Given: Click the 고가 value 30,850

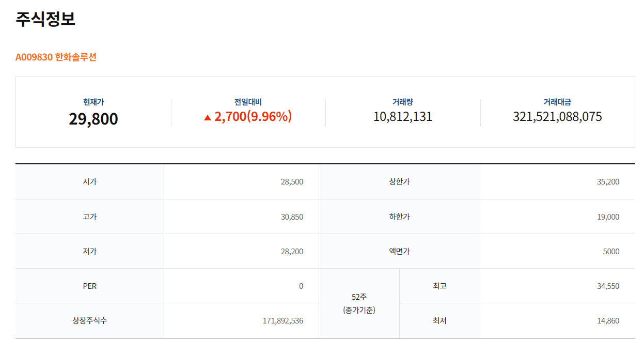Looking at the screenshot, I should [x=292, y=217].
